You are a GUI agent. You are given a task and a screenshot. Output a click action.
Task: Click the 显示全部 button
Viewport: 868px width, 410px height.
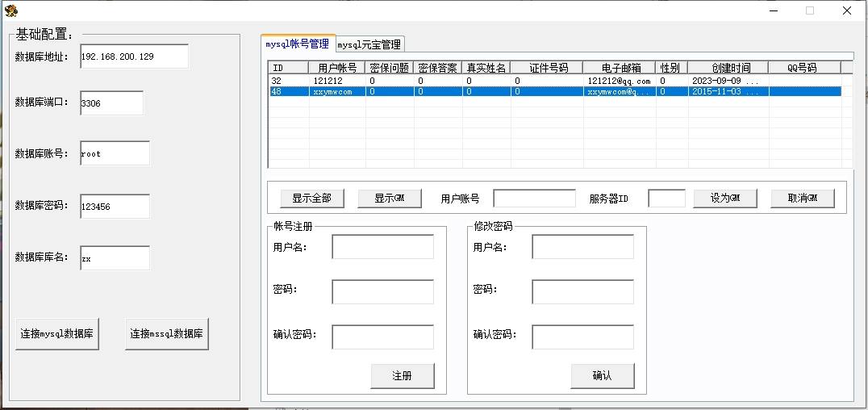(x=311, y=199)
